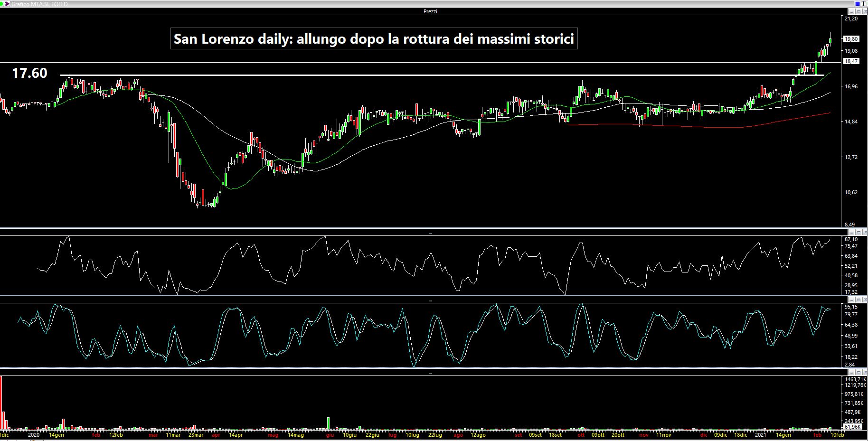Click the 8,49 price axis value
This screenshot has height=441, width=868.
coord(850,225)
